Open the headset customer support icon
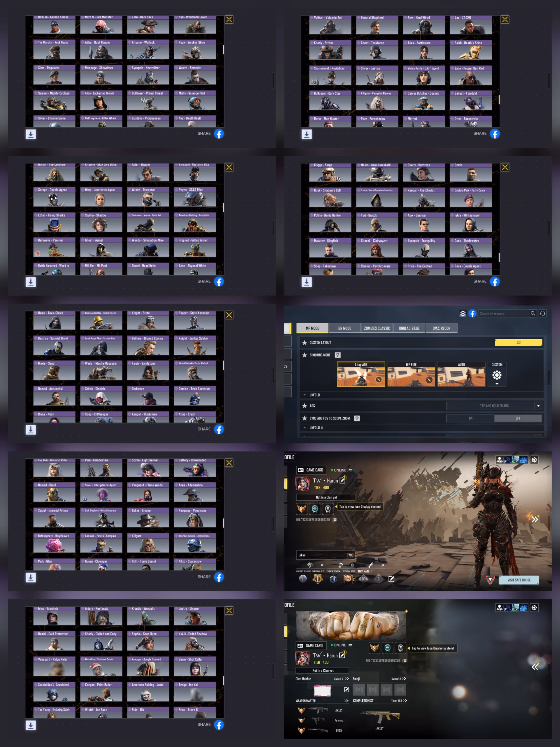 (542, 313)
